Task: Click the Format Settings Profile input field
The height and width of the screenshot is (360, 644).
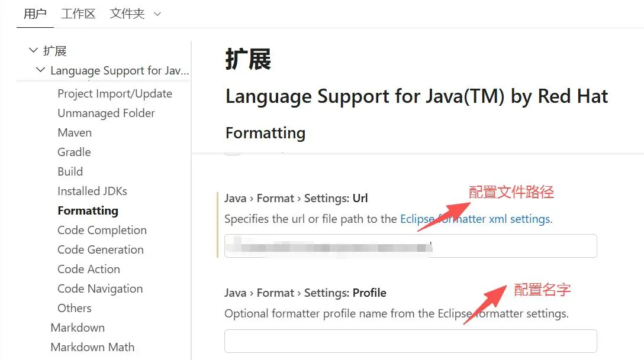Action: click(411, 341)
